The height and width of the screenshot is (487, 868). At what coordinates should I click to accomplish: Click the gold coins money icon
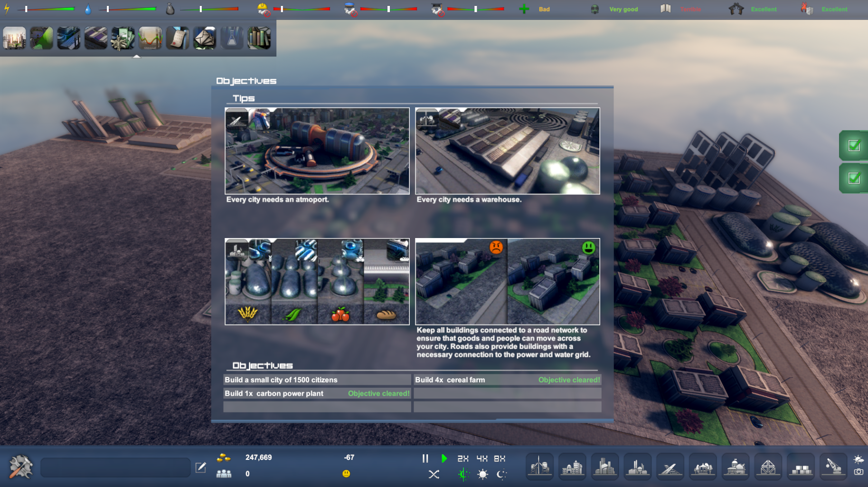[x=224, y=458]
